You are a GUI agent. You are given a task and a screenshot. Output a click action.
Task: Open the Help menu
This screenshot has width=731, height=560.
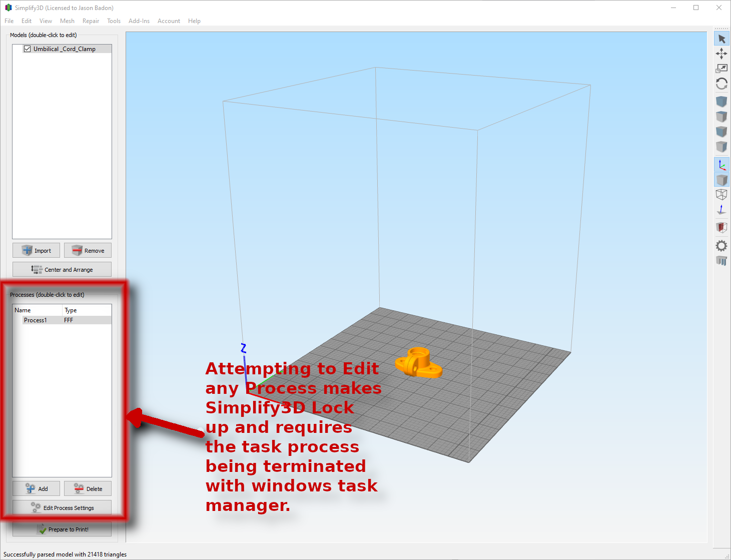tap(194, 21)
